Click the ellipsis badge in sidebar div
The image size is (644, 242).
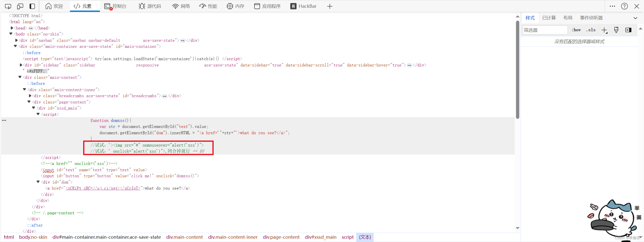(409, 65)
